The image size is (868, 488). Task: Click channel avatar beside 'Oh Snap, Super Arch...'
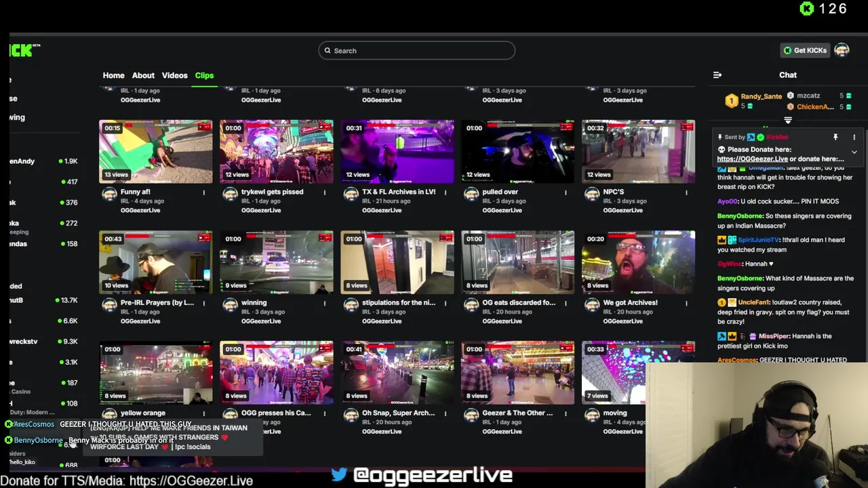coord(351,415)
